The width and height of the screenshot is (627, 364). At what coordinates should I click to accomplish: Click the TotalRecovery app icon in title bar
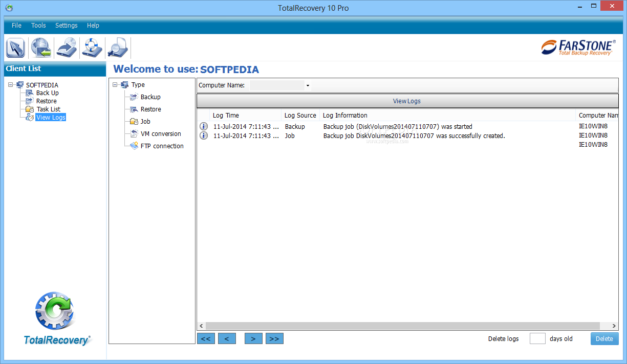click(9, 8)
